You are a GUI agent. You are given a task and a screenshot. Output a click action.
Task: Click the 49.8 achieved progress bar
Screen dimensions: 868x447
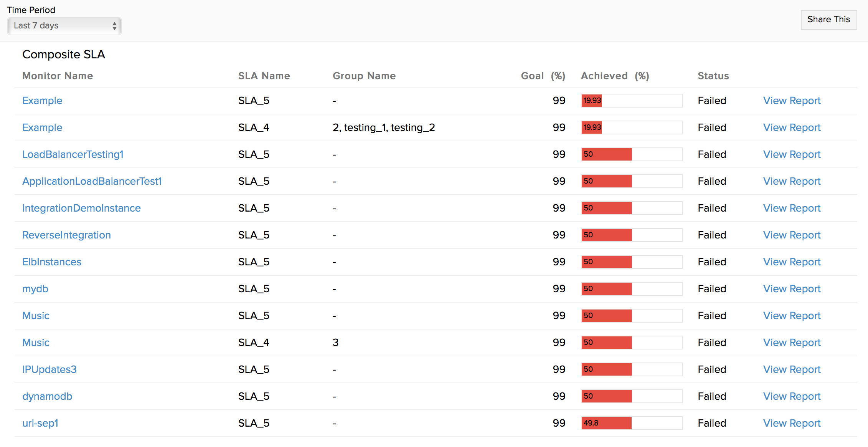coord(631,423)
